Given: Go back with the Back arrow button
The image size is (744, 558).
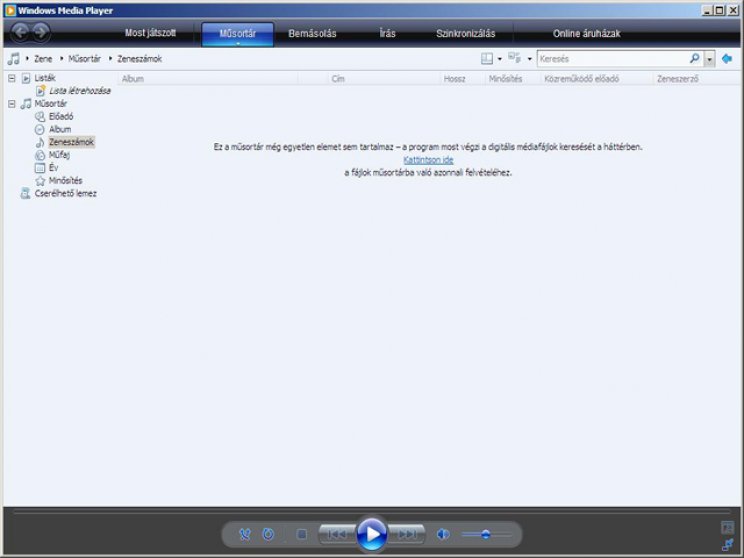Looking at the screenshot, I should (20, 32).
